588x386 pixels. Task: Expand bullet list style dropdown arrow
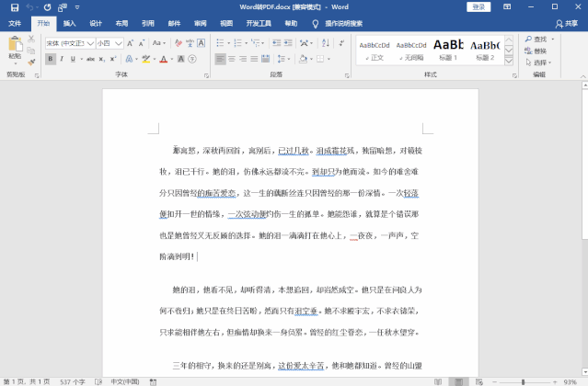click(x=229, y=43)
